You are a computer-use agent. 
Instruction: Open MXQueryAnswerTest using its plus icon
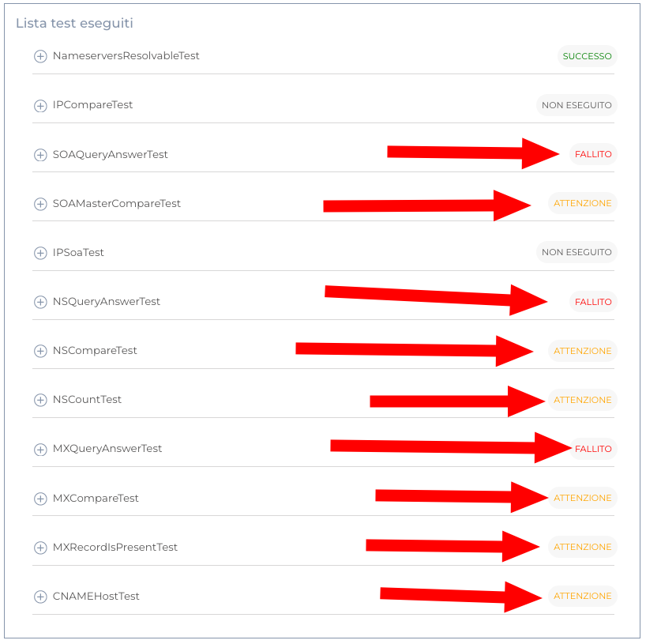click(40, 449)
